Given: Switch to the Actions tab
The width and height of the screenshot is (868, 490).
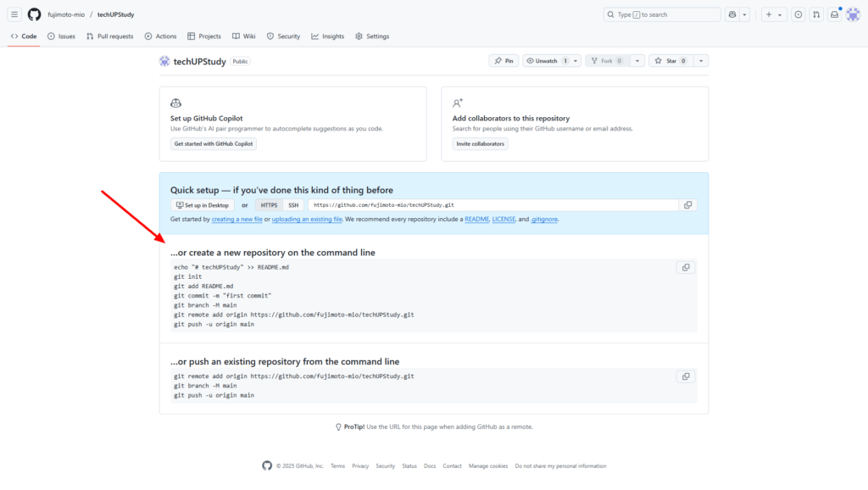Looking at the screenshot, I should (160, 36).
